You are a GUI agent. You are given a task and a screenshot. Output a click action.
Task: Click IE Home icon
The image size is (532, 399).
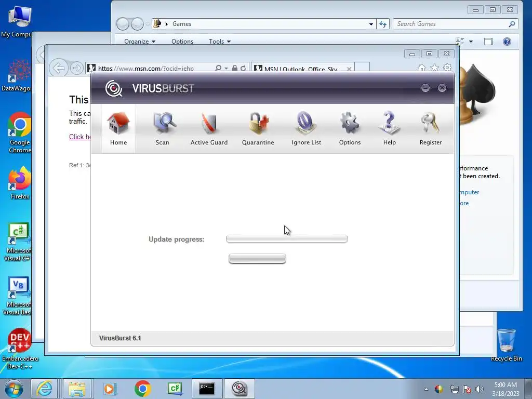click(422, 68)
